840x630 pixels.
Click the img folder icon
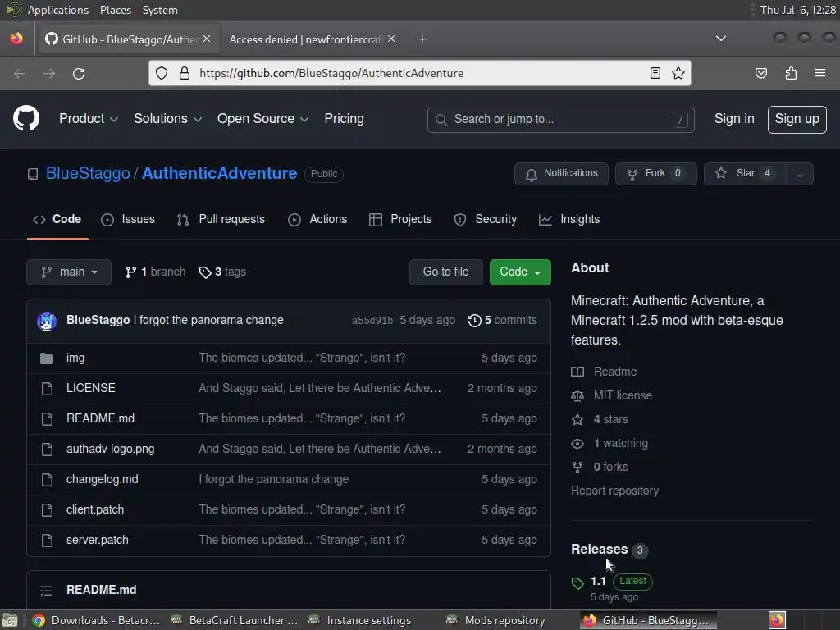(x=47, y=358)
